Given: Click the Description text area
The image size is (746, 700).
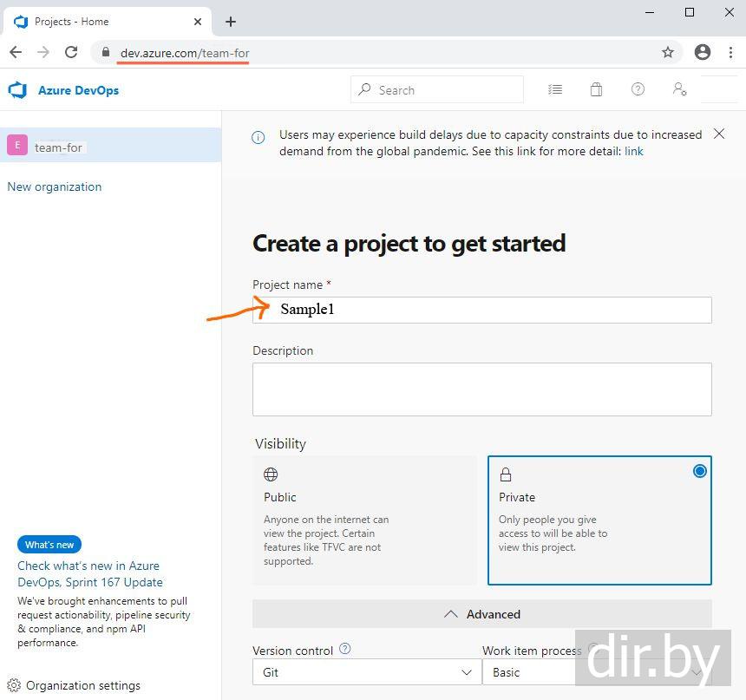Looking at the screenshot, I should (x=482, y=389).
